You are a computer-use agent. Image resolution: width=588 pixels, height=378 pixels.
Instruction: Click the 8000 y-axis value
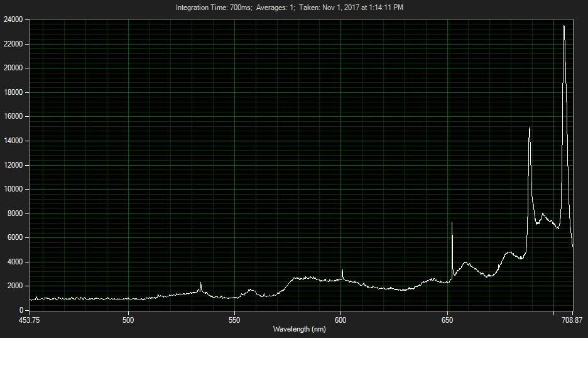[15, 213]
